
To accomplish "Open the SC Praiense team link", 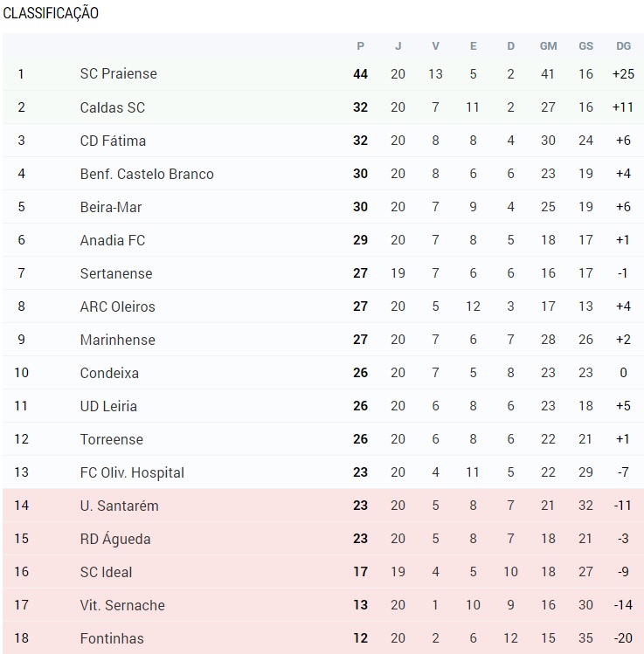I will tap(119, 74).
